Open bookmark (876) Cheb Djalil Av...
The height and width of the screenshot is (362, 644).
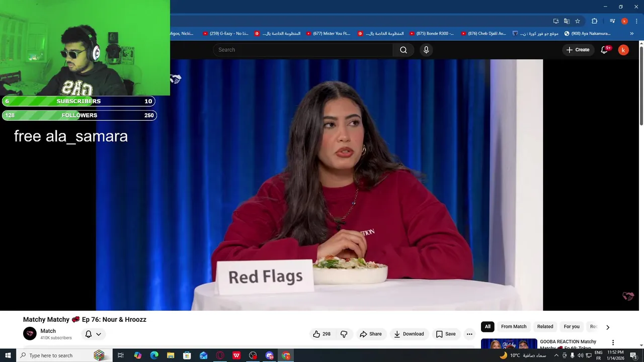[x=483, y=34]
